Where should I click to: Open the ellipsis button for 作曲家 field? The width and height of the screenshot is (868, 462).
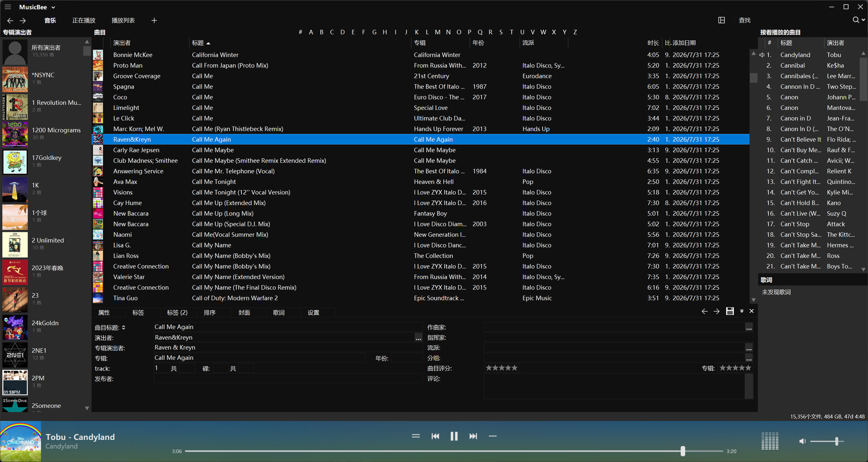tap(749, 328)
